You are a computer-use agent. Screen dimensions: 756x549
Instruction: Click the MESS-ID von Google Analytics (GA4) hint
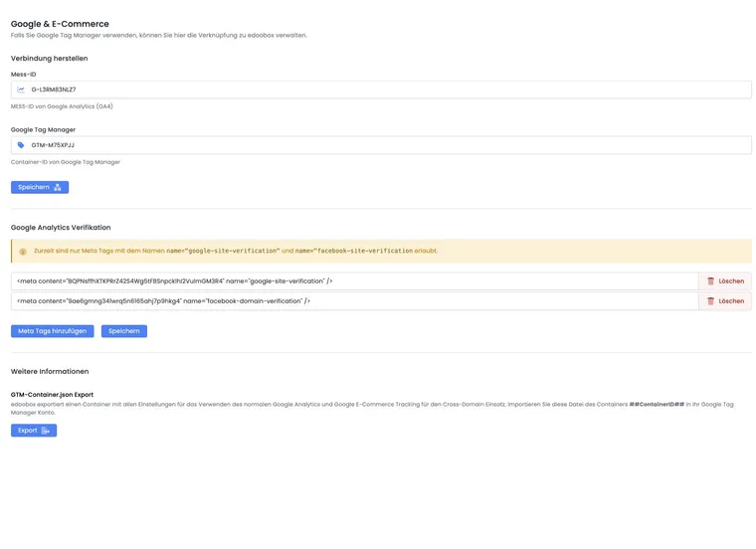(62, 106)
